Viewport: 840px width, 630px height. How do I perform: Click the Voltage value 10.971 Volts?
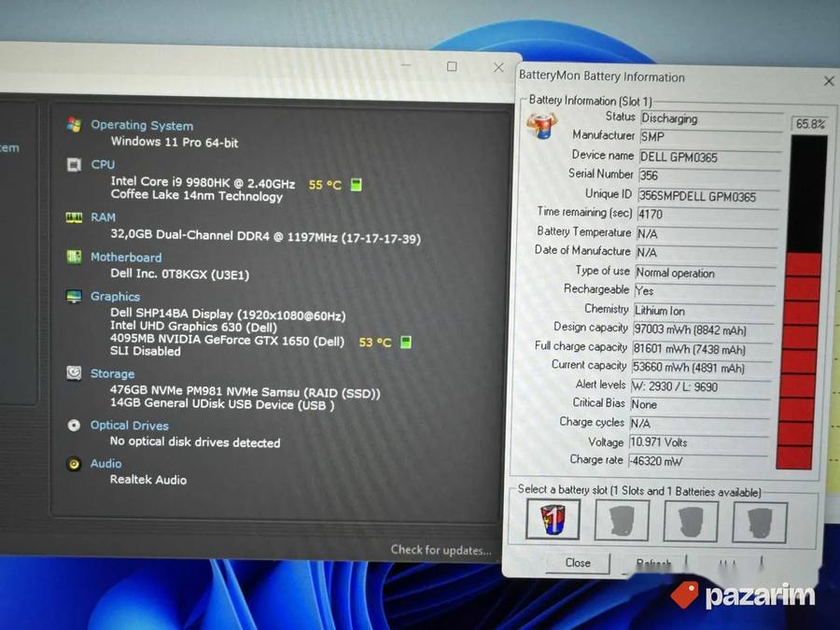pos(698,442)
